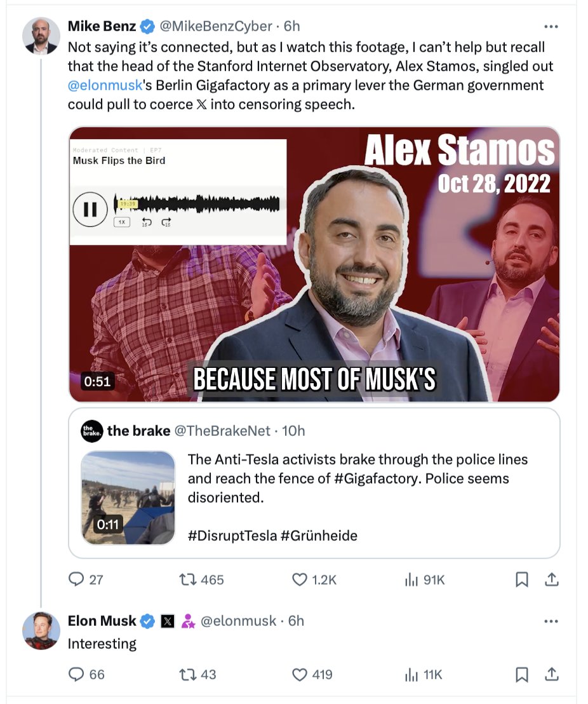
Task: Retweet Mike Benz's post with 465 reposts
Action: pos(201,579)
